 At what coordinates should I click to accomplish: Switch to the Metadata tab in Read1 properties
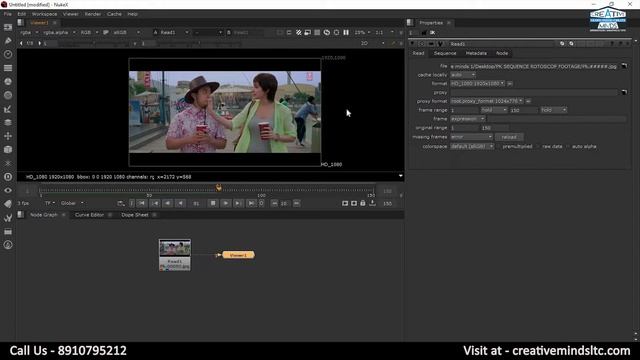pyautogui.click(x=476, y=53)
